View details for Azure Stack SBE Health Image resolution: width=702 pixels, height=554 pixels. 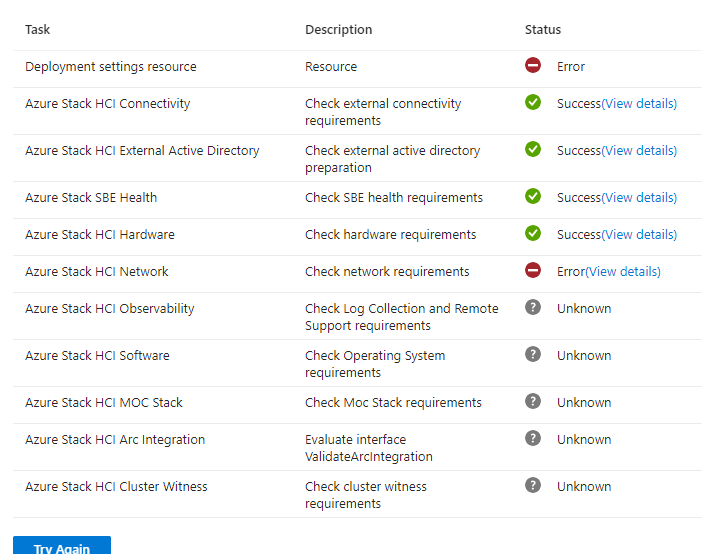(x=639, y=198)
